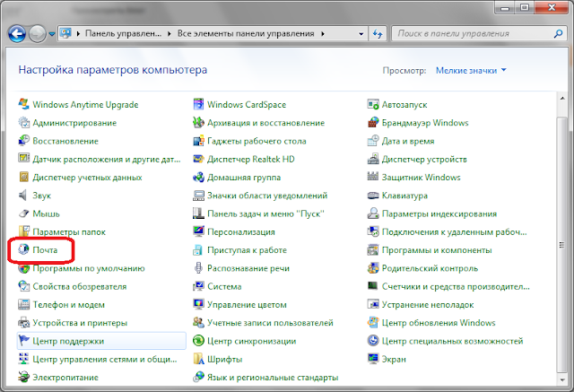574x392 pixels.
Task: Expand the breadcrumb arrow before Панель управления
Action: coord(78,34)
